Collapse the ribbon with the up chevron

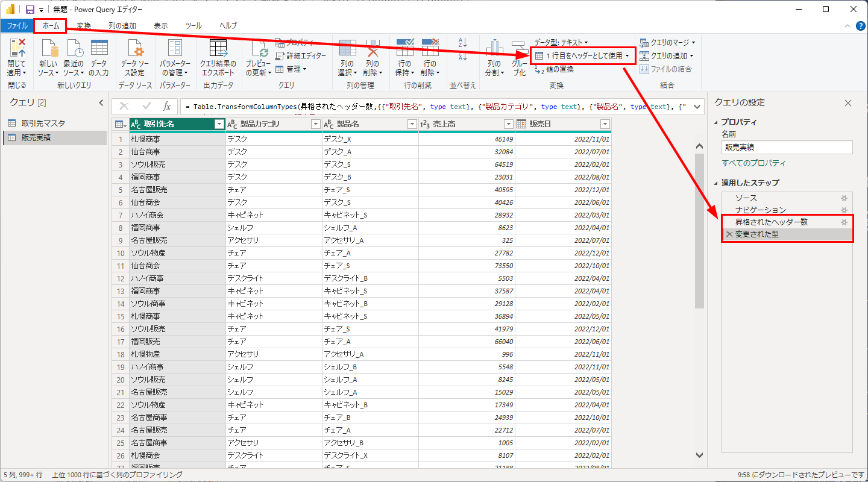coord(847,26)
